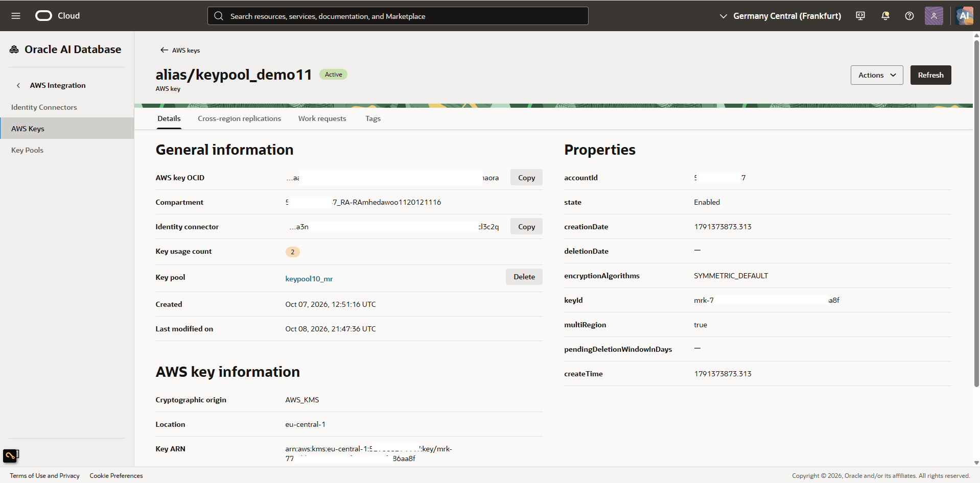980x483 pixels.
Task: Open the region selector Germany Central (Frankfurt)
Action: pyautogui.click(x=780, y=16)
